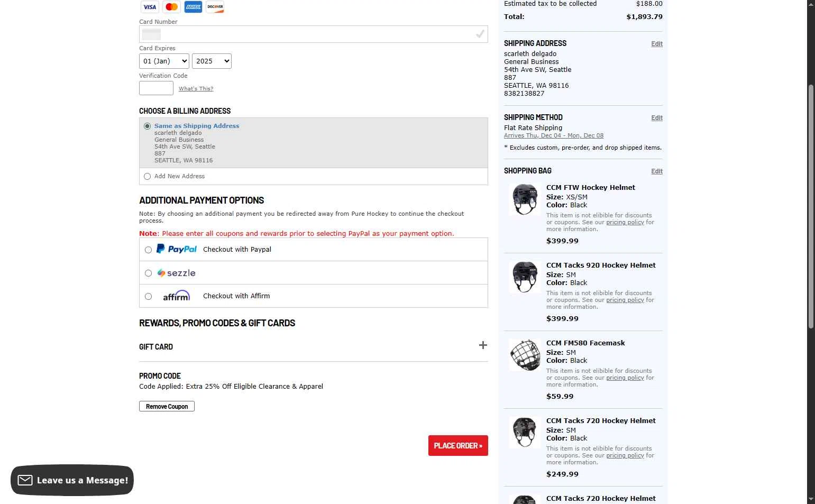Click the CCM Tacks 920 Helmet thumbnail
The height and width of the screenshot is (504, 815).
click(525, 277)
